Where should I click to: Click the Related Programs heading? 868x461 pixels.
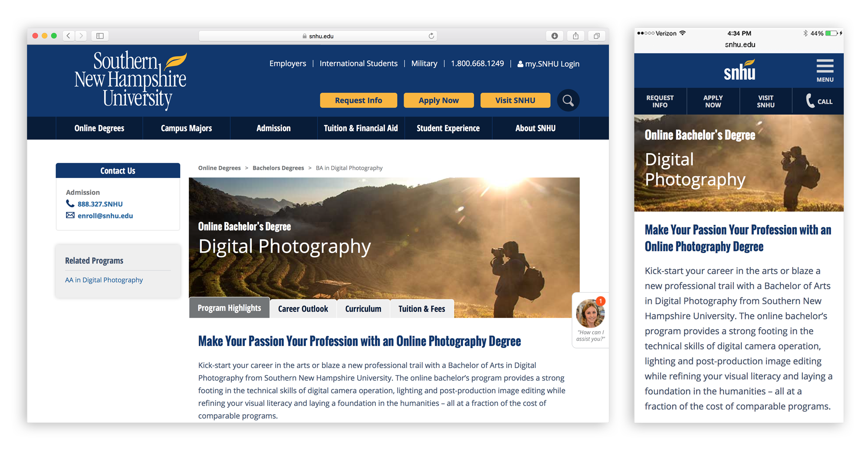94,260
